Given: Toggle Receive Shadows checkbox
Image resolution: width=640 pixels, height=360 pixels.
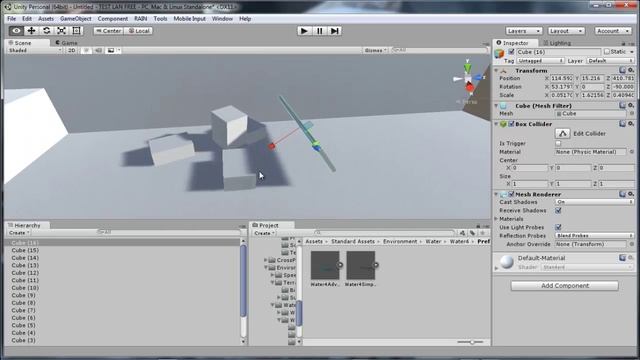Looking at the screenshot, I should point(558,211).
